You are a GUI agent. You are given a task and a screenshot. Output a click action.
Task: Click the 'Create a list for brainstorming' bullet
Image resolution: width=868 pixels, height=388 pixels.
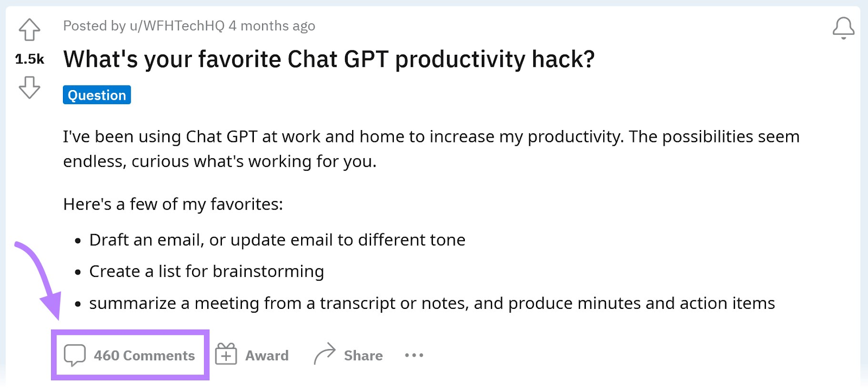point(206,271)
